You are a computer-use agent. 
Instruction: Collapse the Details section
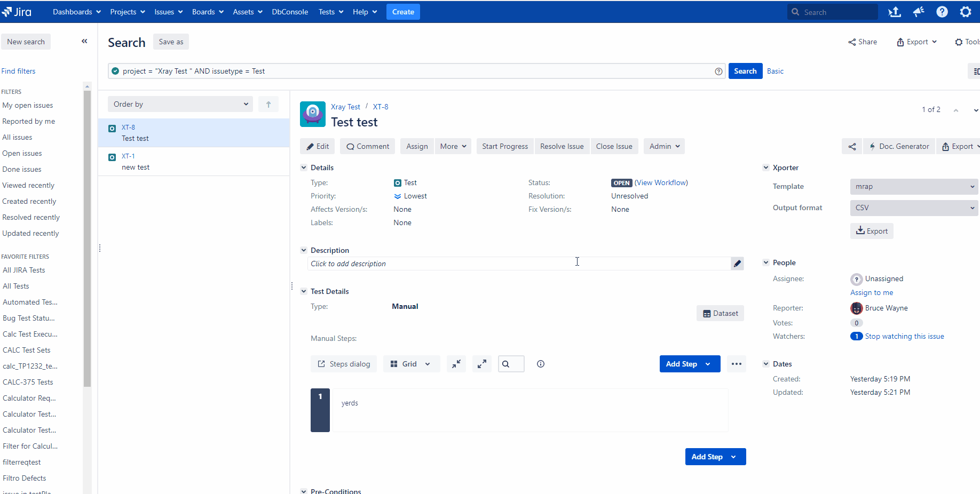coord(304,167)
